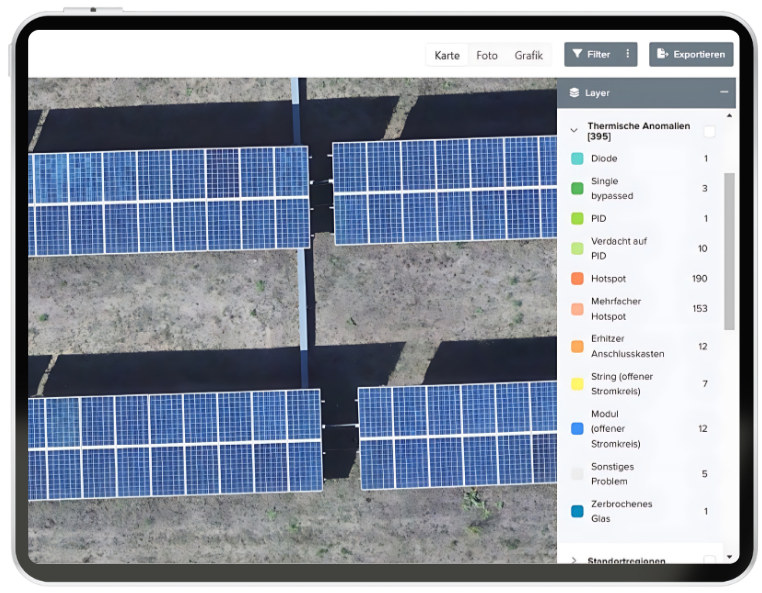The width and height of the screenshot is (762, 593).
Task: Click the Exportieren button
Action: point(691,54)
